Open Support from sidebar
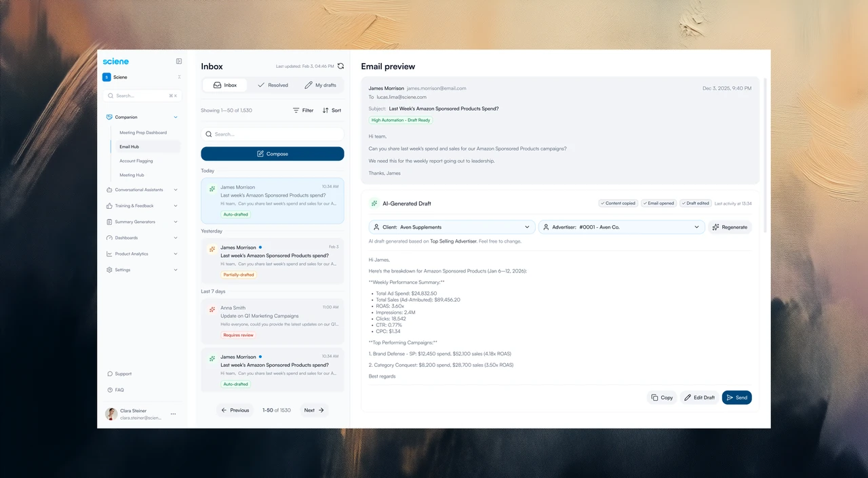This screenshot has height=478, width=868. (119, 374)
